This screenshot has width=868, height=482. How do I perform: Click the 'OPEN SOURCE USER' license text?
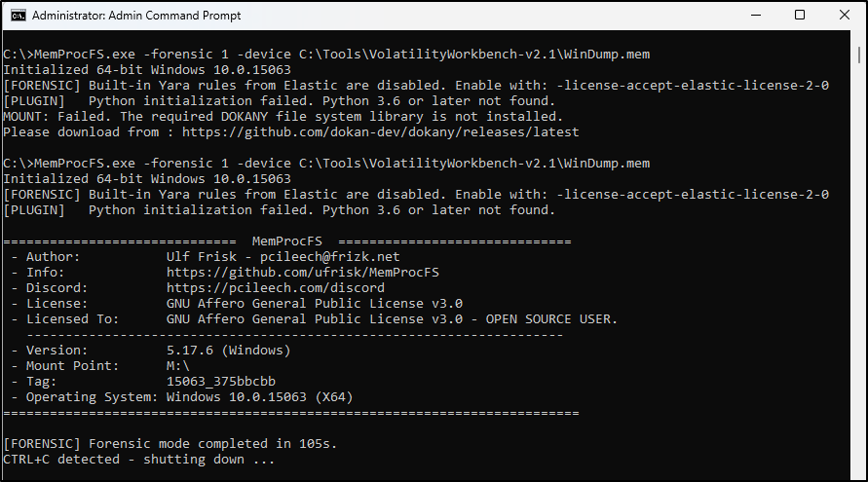[x=550, y=319]
